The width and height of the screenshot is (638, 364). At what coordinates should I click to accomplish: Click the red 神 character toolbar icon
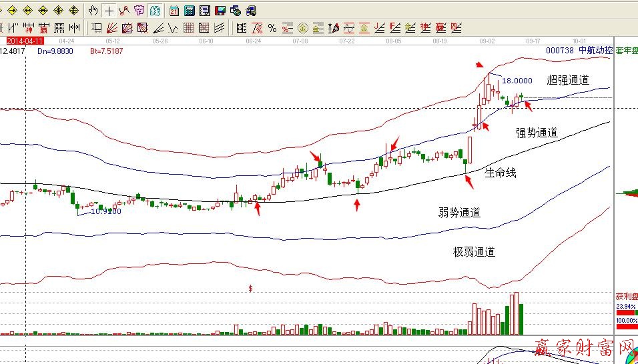point(29,28)
